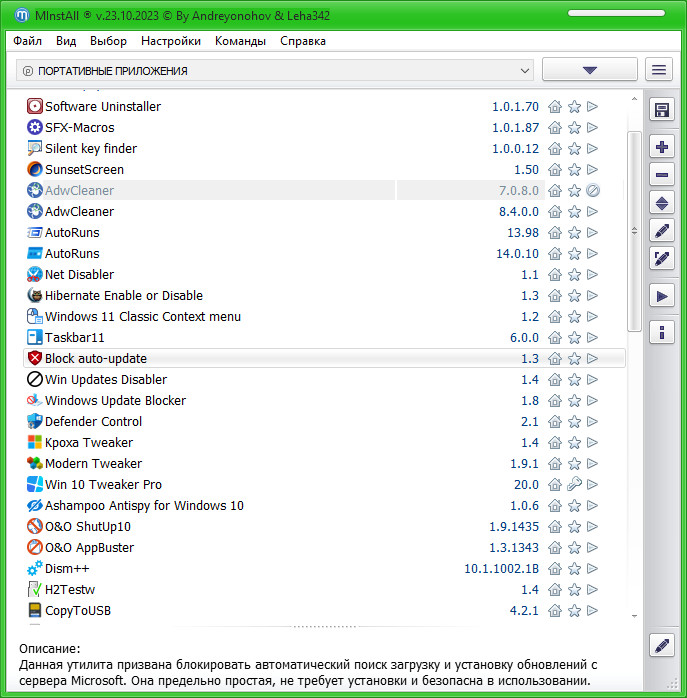Click the pencil icon beside the description
The width and height of the screenshot is (687, 698).
click(x=661, y=645)
